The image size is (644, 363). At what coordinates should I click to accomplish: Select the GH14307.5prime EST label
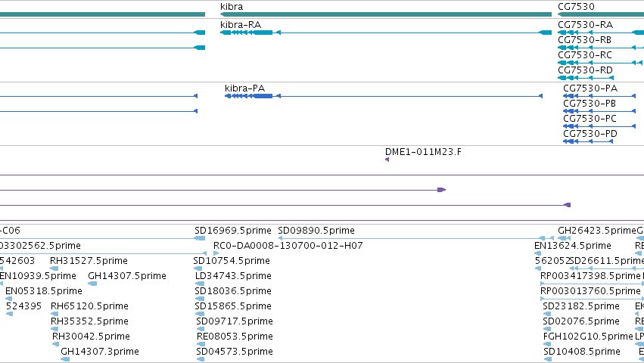(127, 276)
